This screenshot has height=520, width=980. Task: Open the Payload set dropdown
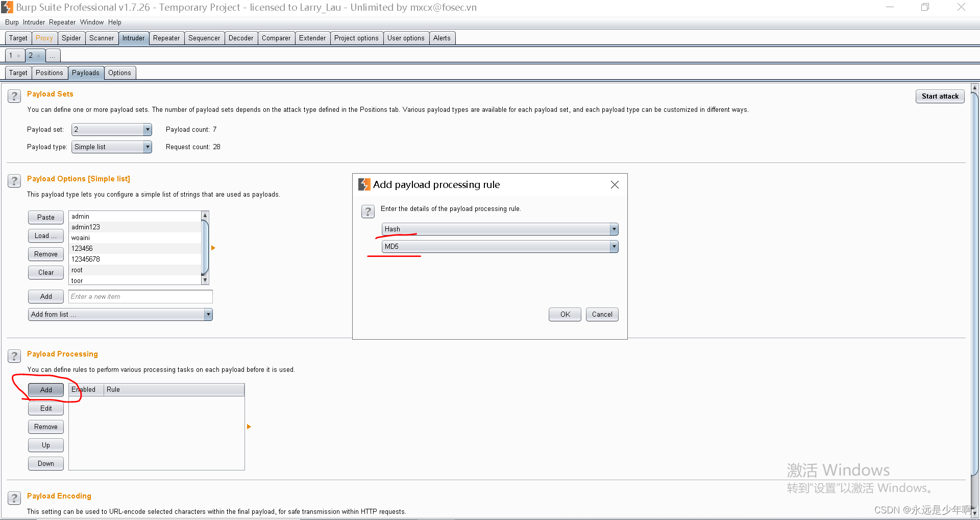(112, 130)
